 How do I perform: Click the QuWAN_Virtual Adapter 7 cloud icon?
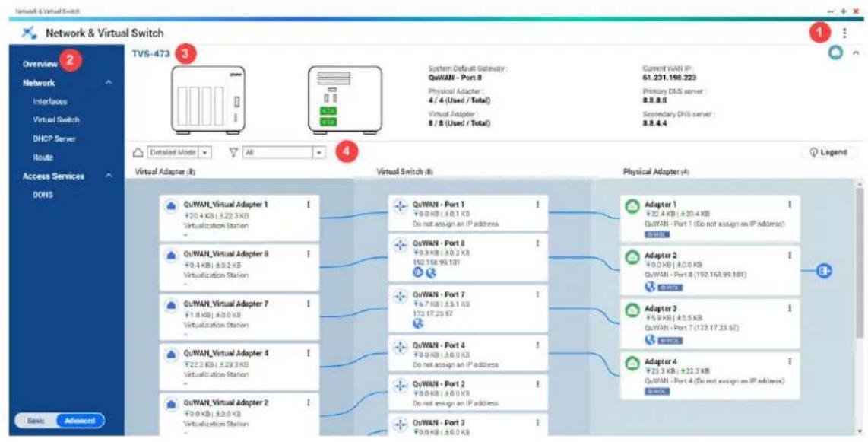coord(171,305)
